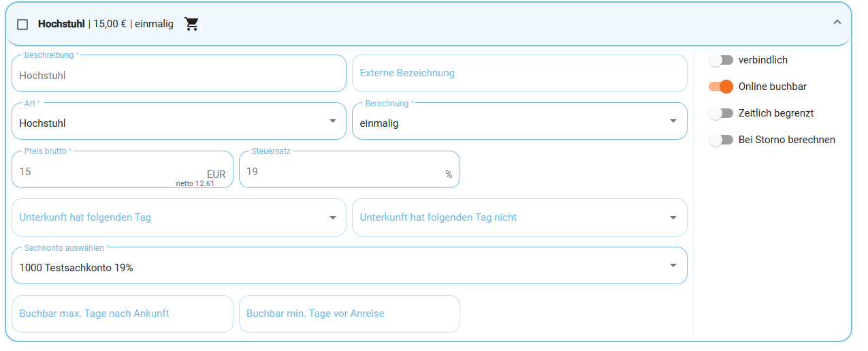Image resolution: width=868 pixels, height=351 pixels.
Task: Disable the Online buchbar switch
Action: (721, 87)
